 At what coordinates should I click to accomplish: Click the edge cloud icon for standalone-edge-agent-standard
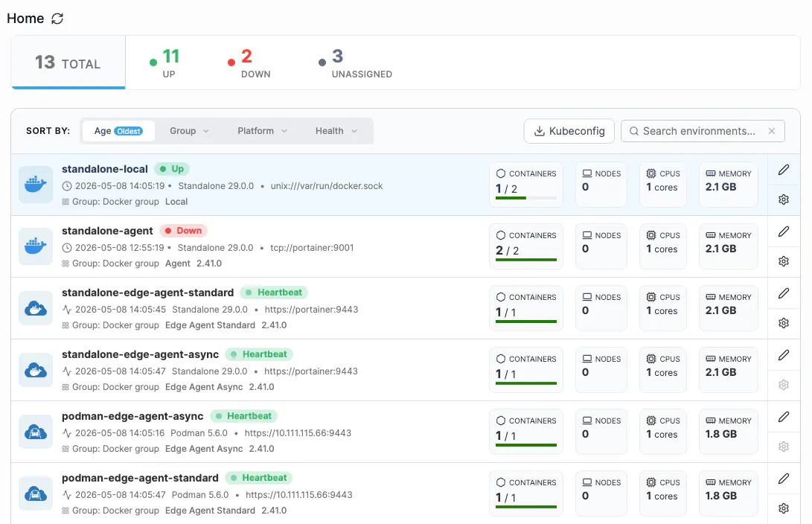pos(36,308)
